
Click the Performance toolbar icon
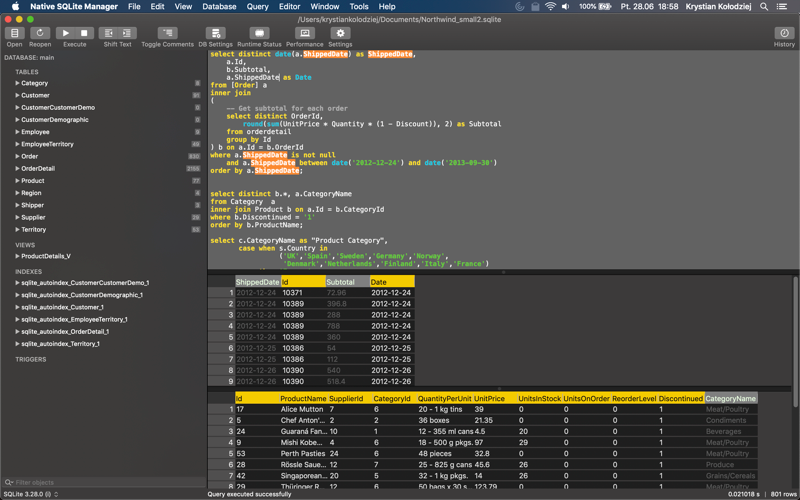(305, 33)
